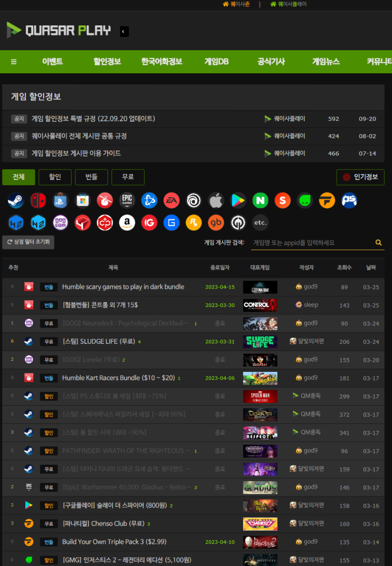This screenshot has height=566, width=392.
Task: Filter by PlayStation Store icon
Action: point(60,200)
